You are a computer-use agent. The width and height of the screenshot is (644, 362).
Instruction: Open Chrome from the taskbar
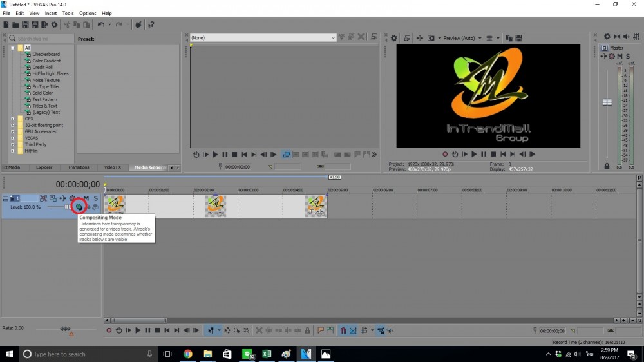(187, 354)
